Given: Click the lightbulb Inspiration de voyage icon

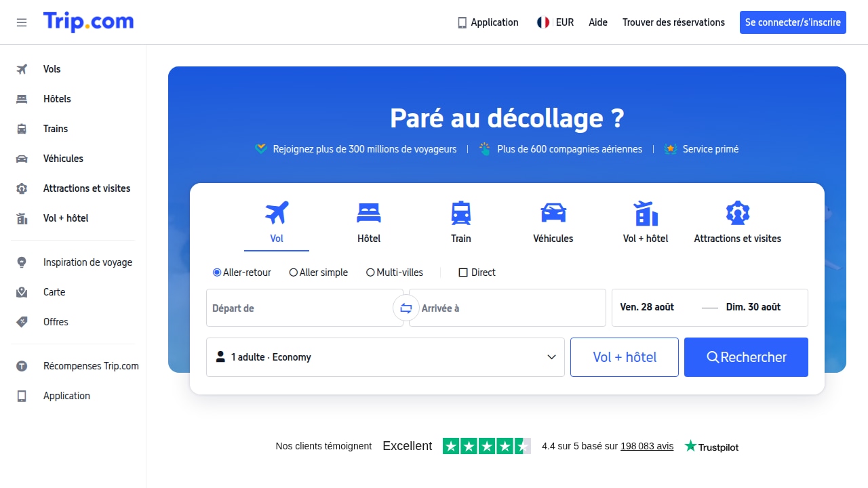Looking at the screenshot, I should click(22, 262).
